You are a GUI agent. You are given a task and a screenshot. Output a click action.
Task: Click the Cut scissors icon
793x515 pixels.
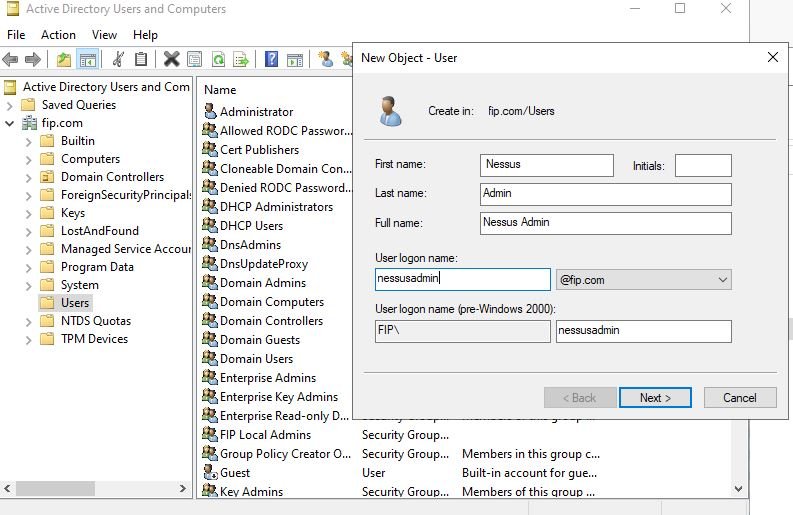(118, 60)
